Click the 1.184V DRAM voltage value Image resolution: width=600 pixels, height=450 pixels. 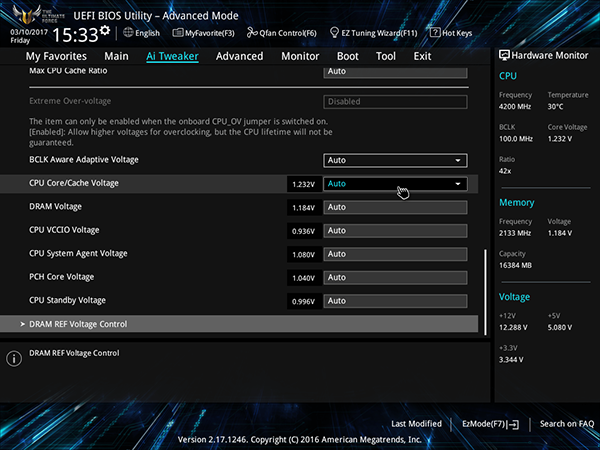click(x=304, y=208)
